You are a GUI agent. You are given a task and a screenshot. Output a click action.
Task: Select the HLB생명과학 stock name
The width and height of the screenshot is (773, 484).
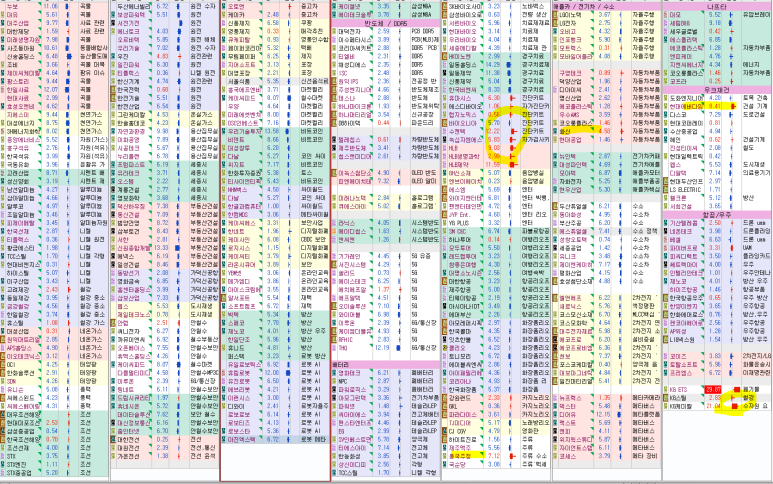(464, 156)
